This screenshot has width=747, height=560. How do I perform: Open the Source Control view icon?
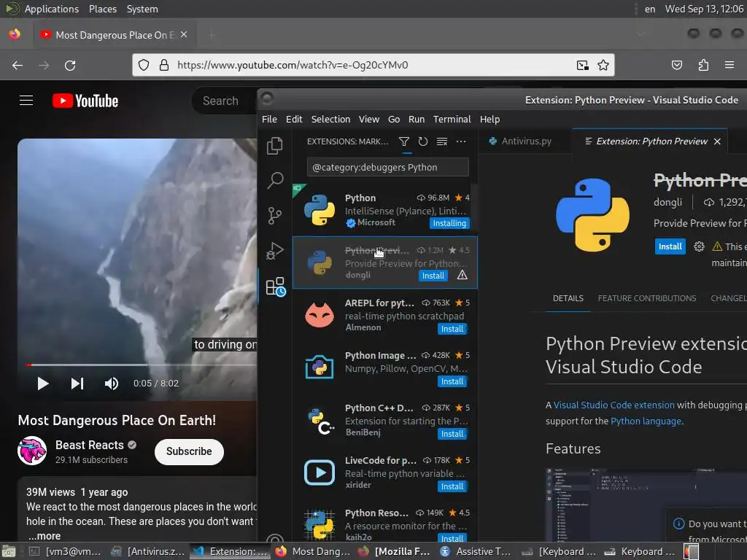(275, 216)
